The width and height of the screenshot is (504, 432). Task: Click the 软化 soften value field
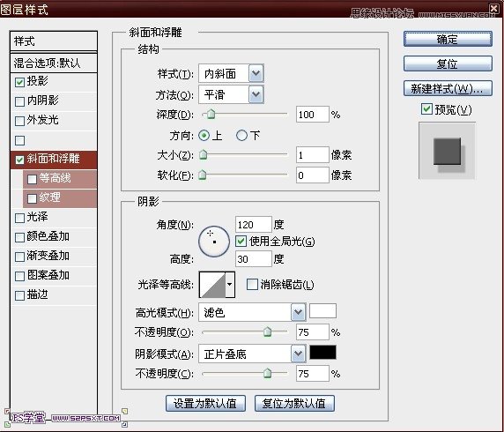coord(313,175)
